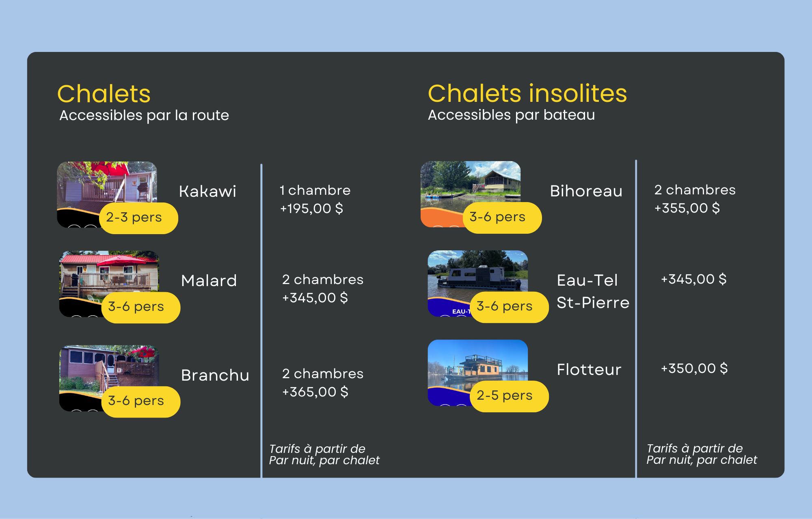Click the Malard chalet name
Image resolution: width=812 pixels, height=519 pixels.
(x=209, y=281)
